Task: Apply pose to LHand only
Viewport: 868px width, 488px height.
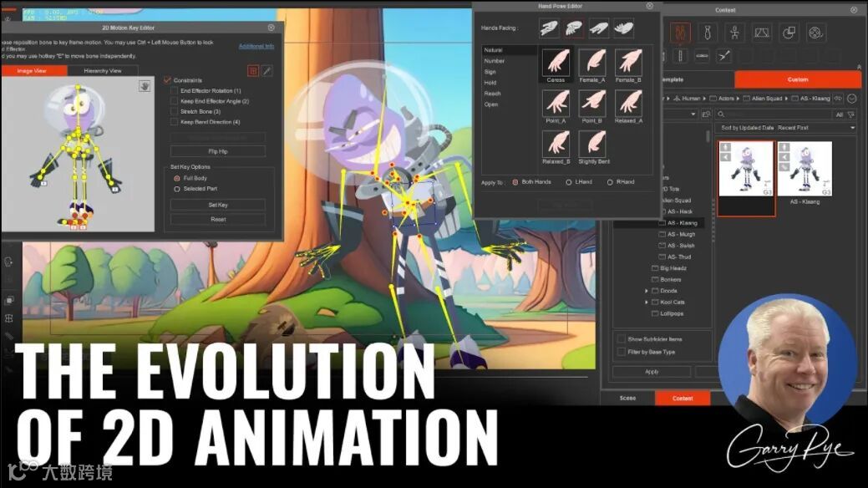Action: (569, 181)
